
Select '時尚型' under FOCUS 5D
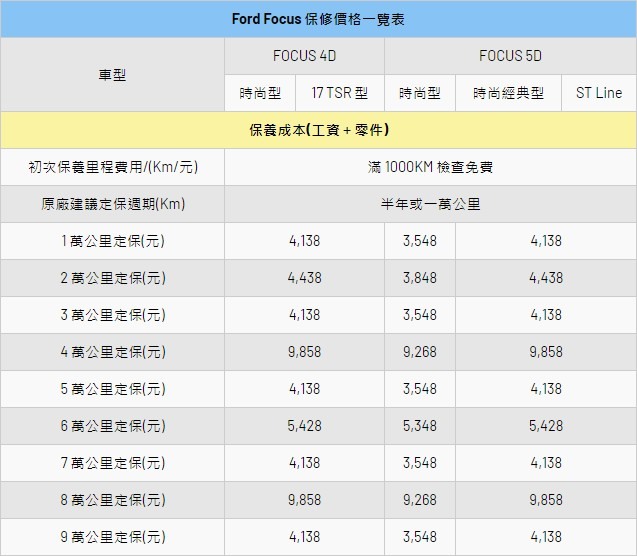click(x=420, y=93)
